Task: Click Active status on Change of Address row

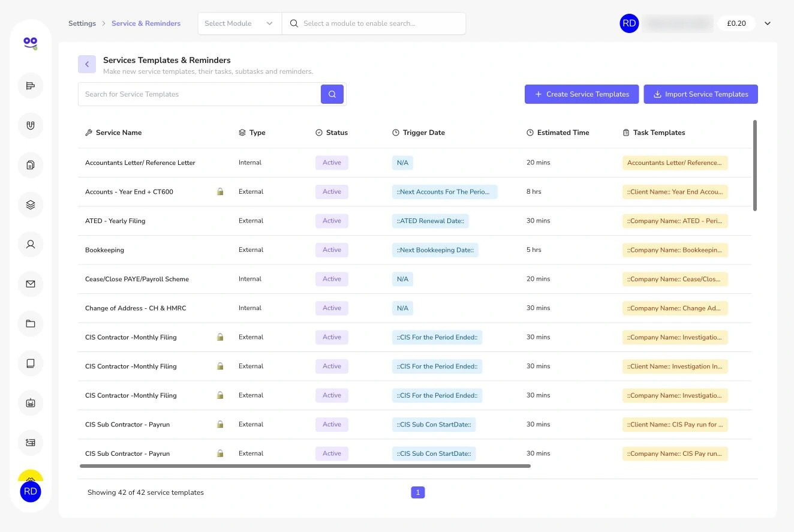Action: click(332, 308)
